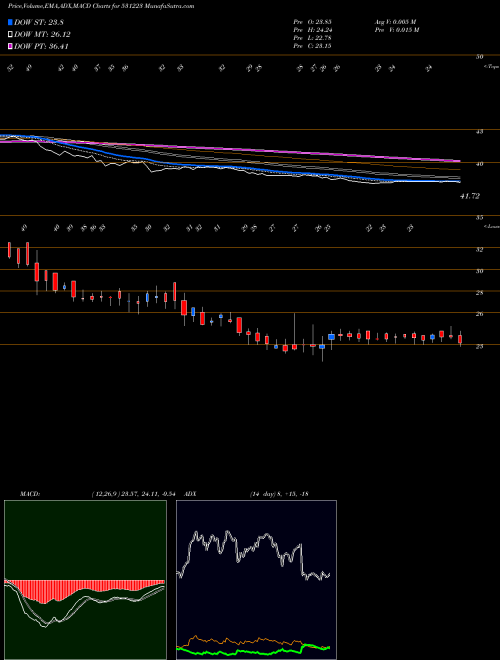This screenshot has width=500, height=660.
Task: Select the DOW MT legend label
Action: point(42,35)
